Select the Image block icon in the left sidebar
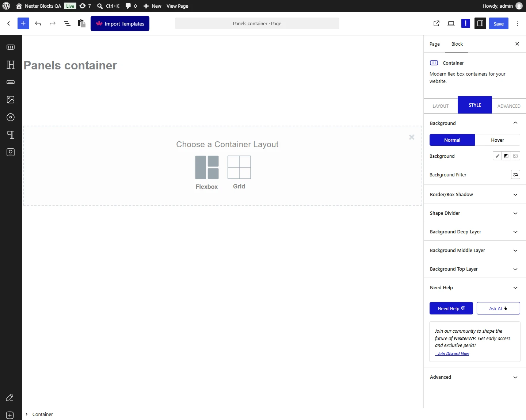 (11, 100)
